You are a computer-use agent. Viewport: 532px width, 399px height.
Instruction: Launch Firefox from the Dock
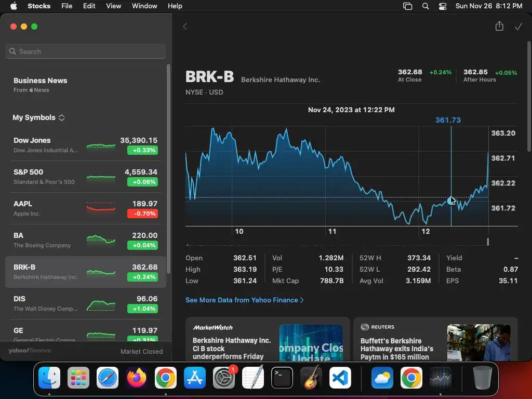[137, 378]
